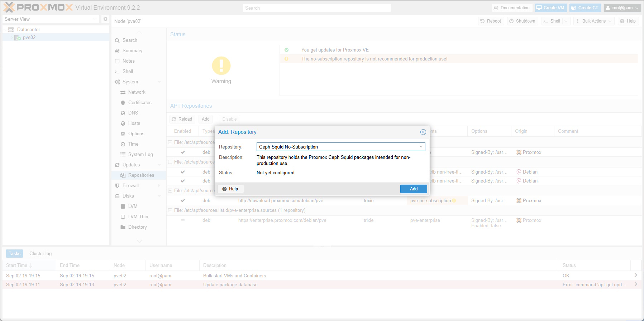
Task: Click Description column header in tasks
Action: tap(379, 266)
